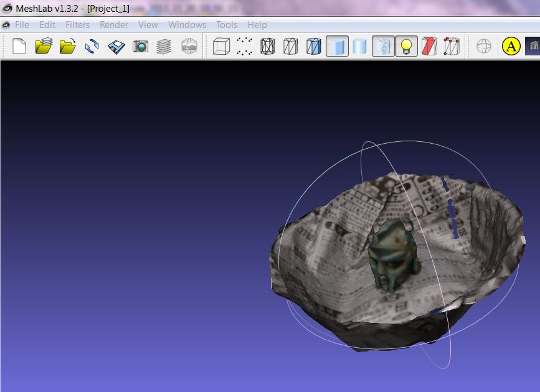Toggle the Bounding Box render mode
The height and width of the screenshot is (392, 540).
coord(221,46)
